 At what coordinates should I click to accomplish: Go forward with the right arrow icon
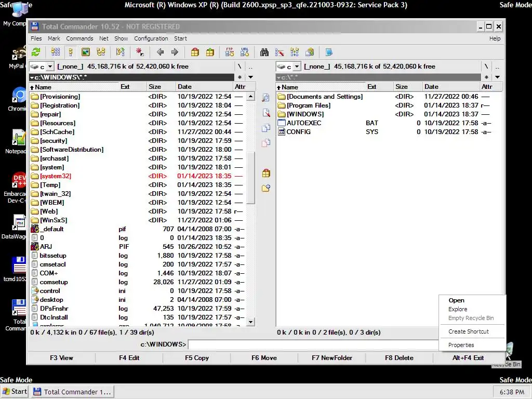tap(175, 52)
